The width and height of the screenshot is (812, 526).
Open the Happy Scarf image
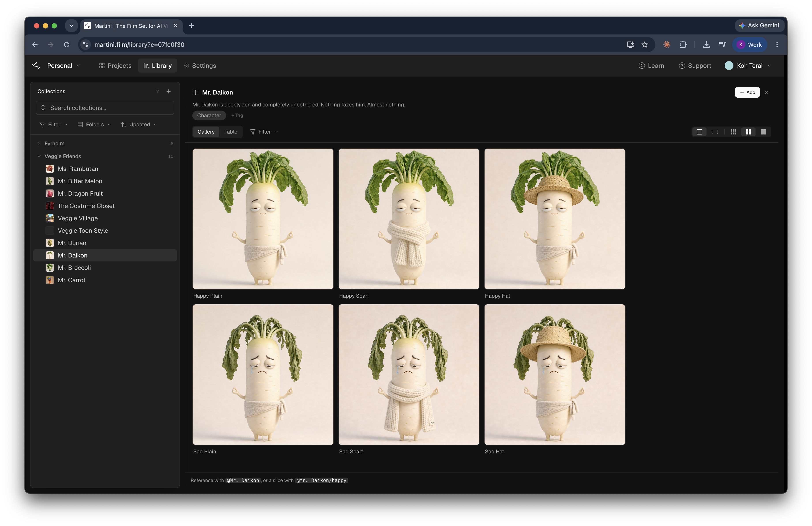point(409,219)
